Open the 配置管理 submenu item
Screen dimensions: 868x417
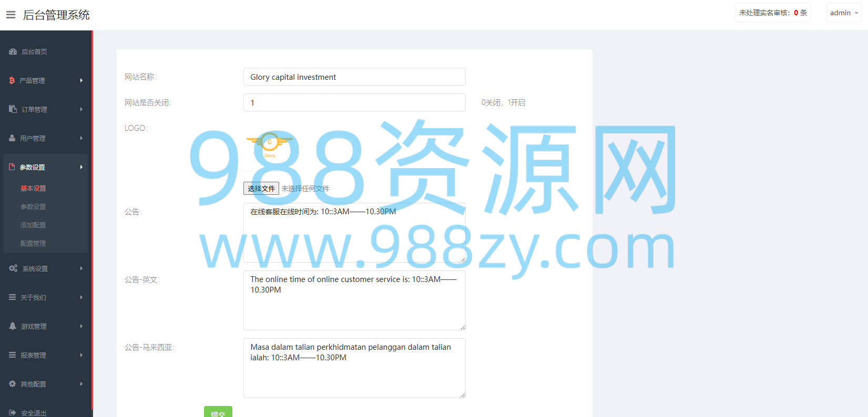[33, 243]
